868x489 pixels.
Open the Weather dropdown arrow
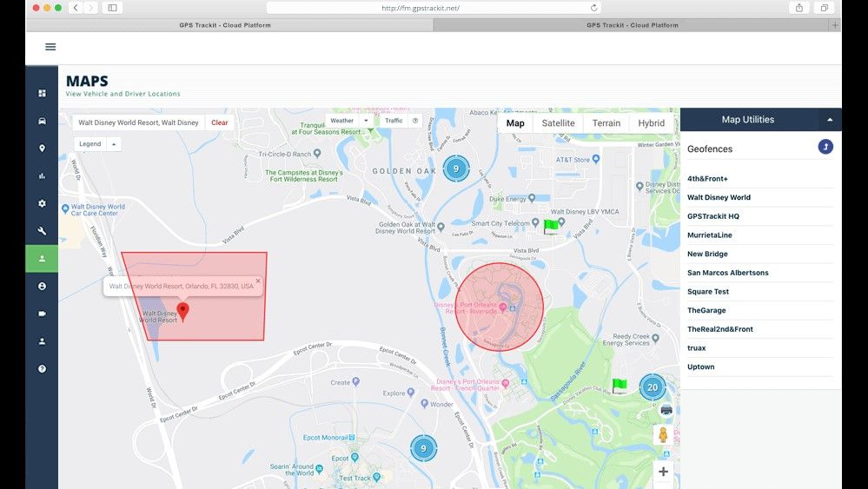click(366, 121)
